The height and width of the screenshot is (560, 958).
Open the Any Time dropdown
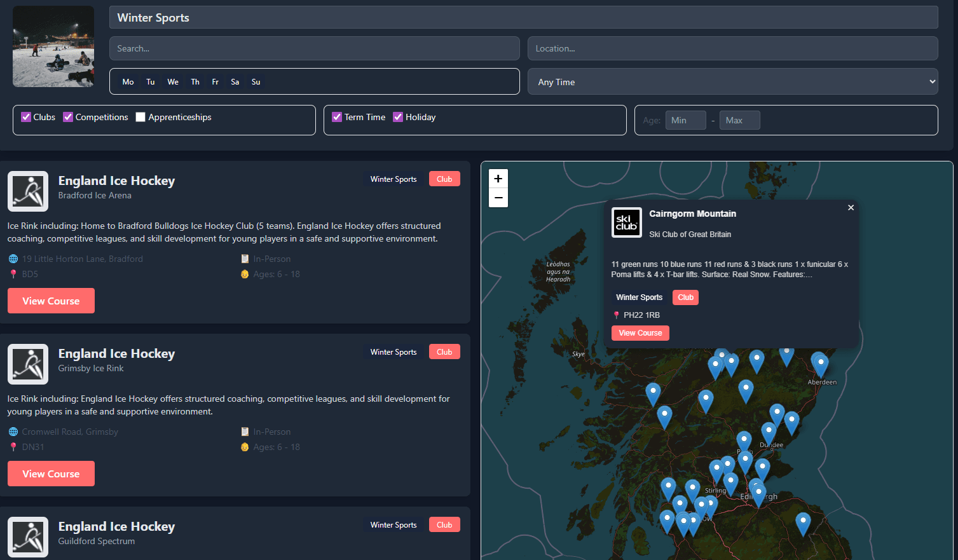coord(732,82)
